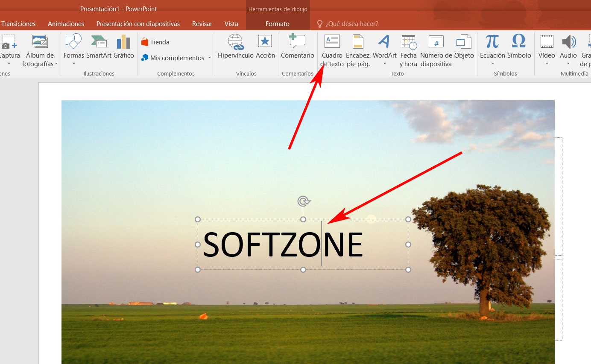Click the Símbolos group label
This screenshot has height=364, width=591.
(x=505, y=73)
